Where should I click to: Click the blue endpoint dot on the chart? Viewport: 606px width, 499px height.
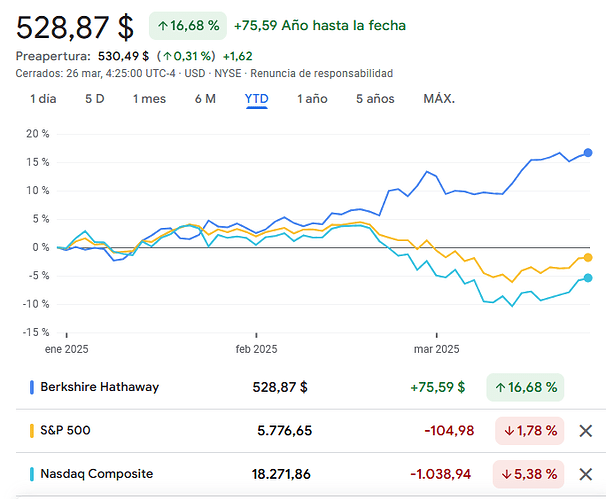(588, 152)
